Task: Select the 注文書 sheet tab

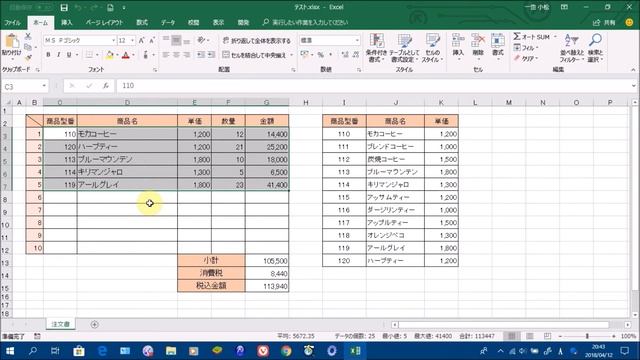Action: point(60,324)
